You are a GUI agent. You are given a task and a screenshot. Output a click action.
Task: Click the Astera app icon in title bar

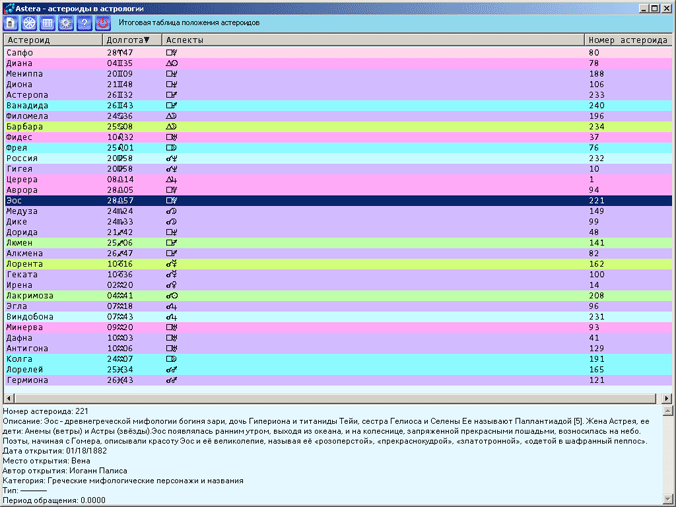(x=8, y=6)
